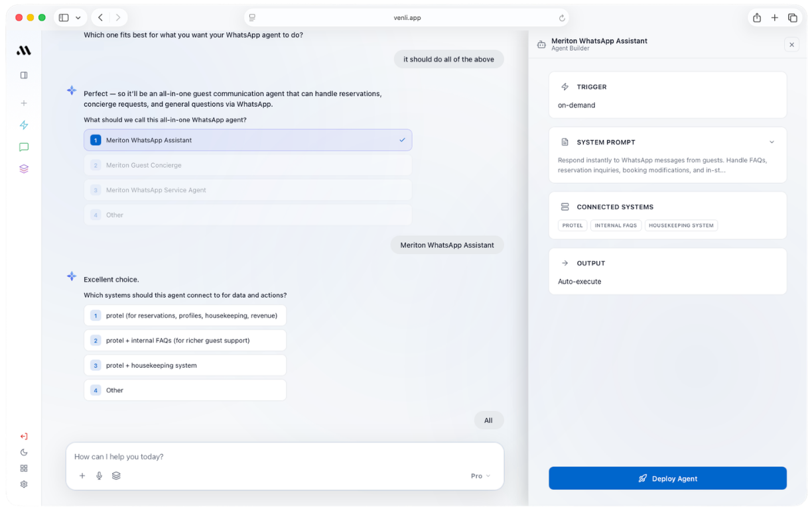Open the chat bubble conversations icon
Viewport: 812px width, 509px height.
pos(24,147)
